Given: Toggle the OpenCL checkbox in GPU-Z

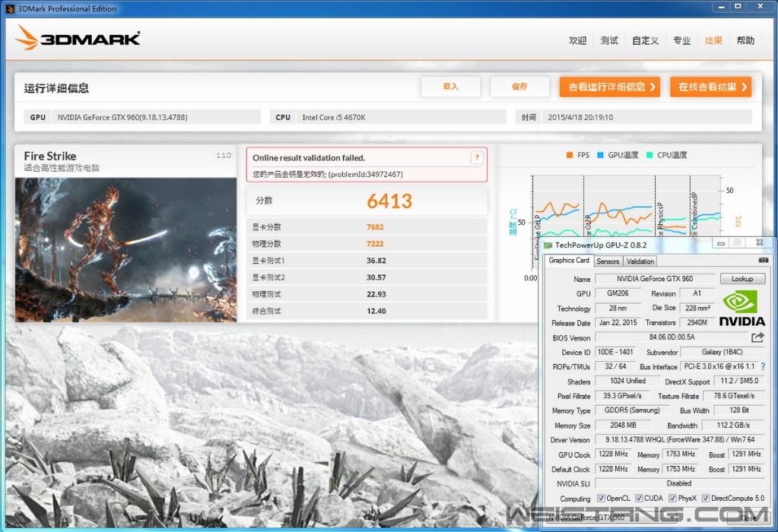Looking at the screenshot, I should tap(601, 499).
